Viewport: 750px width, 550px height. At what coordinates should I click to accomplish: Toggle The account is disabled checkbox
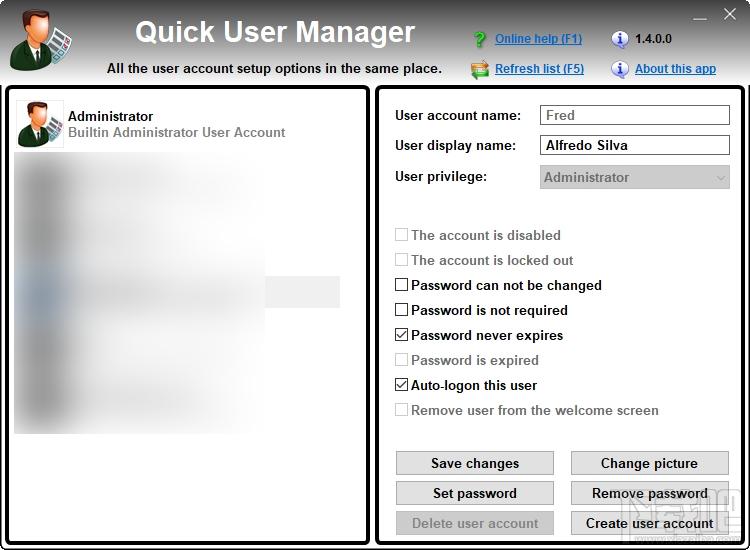point(401,235)
